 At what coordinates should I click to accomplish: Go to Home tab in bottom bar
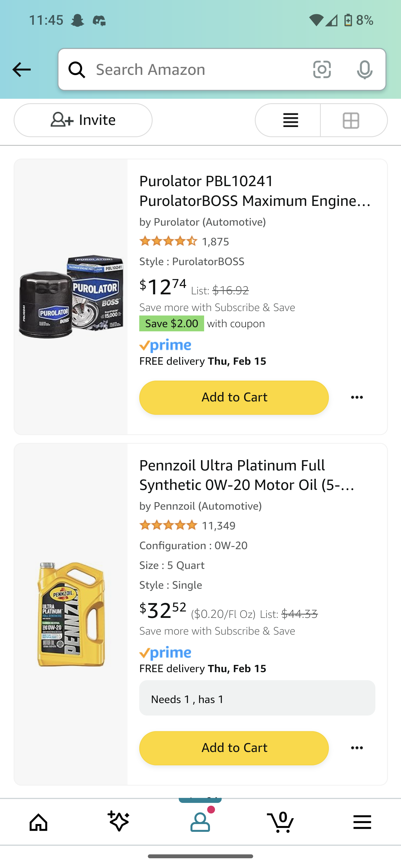coord(39,822)
